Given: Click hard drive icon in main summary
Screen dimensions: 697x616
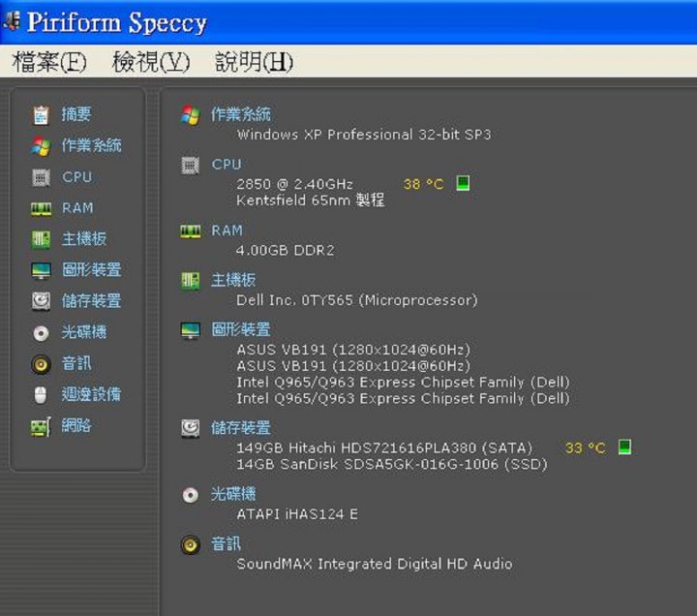Looking at the screenshot, I should 191,429.
